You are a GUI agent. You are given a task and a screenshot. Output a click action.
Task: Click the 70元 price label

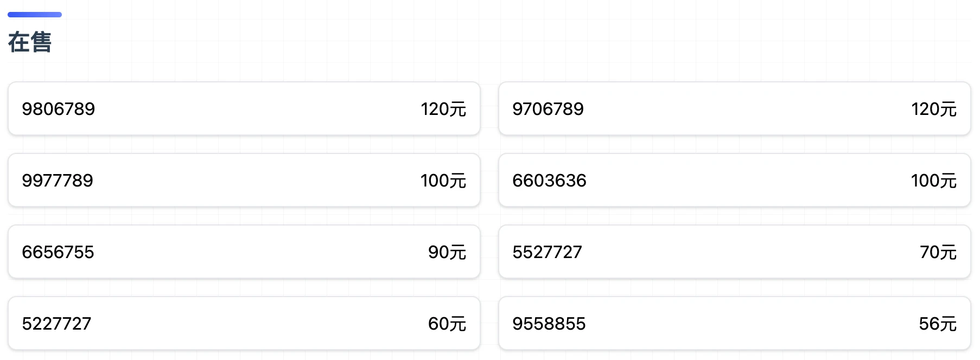click(x=938, y=252)
